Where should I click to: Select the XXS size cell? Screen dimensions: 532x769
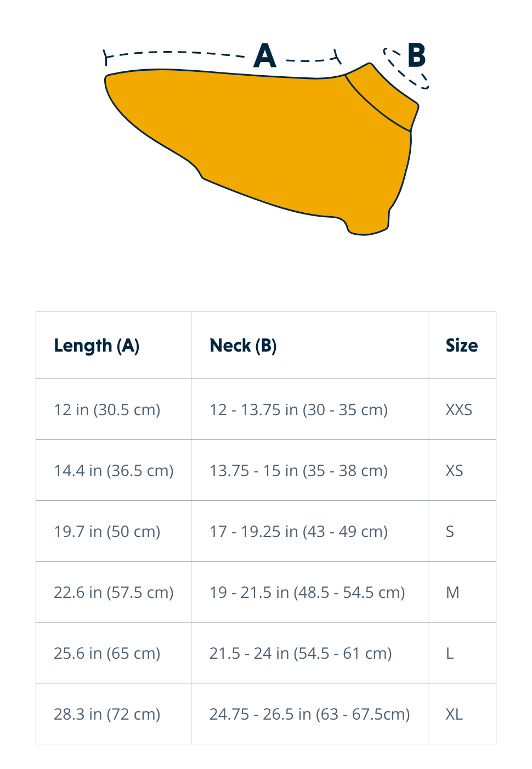(x=459, y=410)
